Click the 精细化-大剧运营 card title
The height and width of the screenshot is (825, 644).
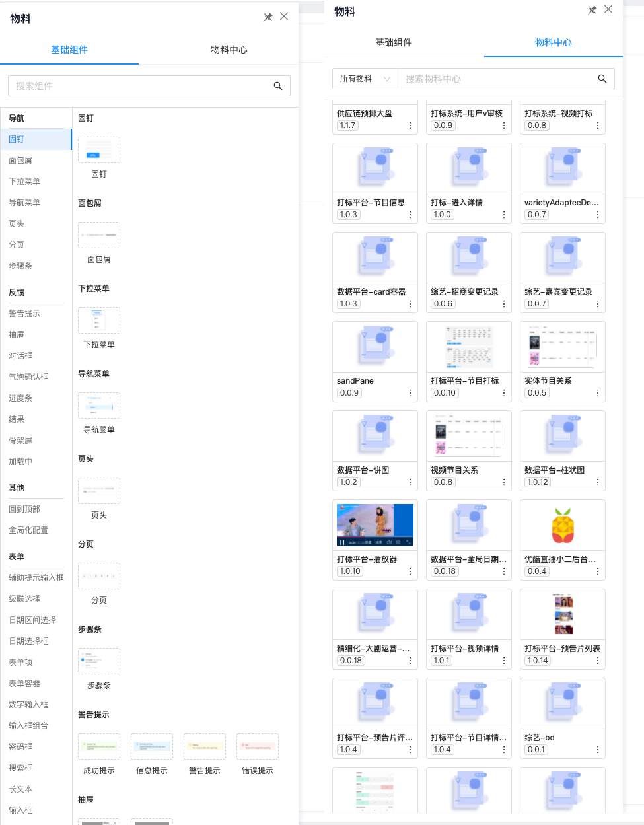click(x=373, y=649)
